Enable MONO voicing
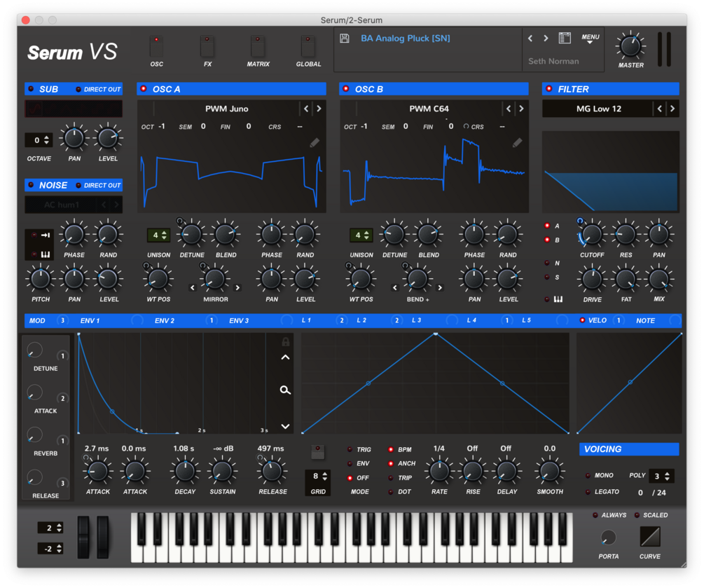 click(588, 475)
